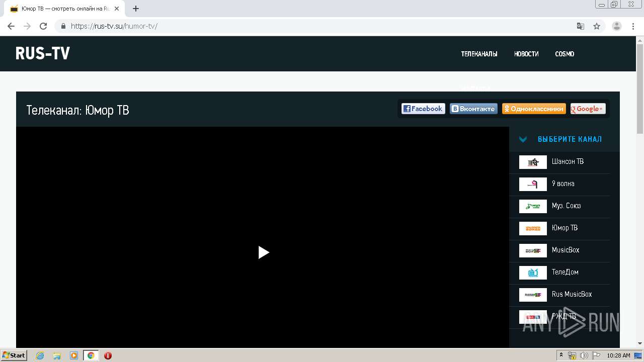Select 9 волна channel logo
The height and width of the screenshot is (362, 644).
click(x=533, y=184)
